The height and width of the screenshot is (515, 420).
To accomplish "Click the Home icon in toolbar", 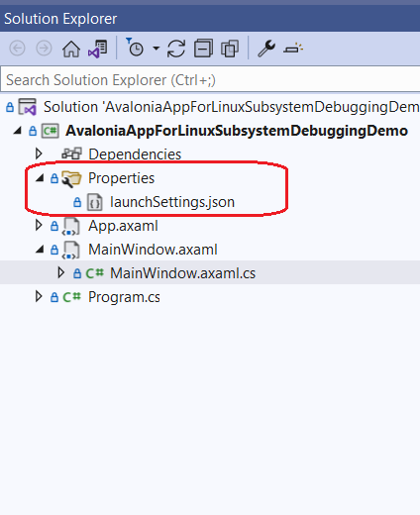I will coord(71,49).
